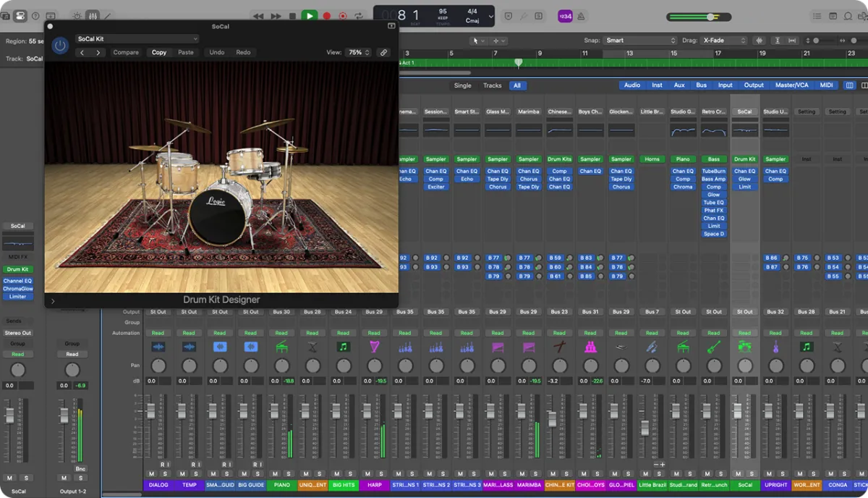Switch mixer view to Tracks tab

[x=492, y=85]
